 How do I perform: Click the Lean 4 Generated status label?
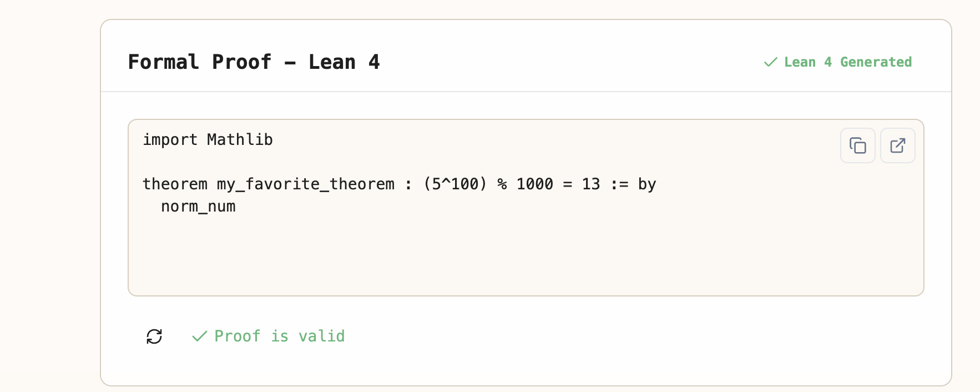pyautogui.click(x=847, y=62)
